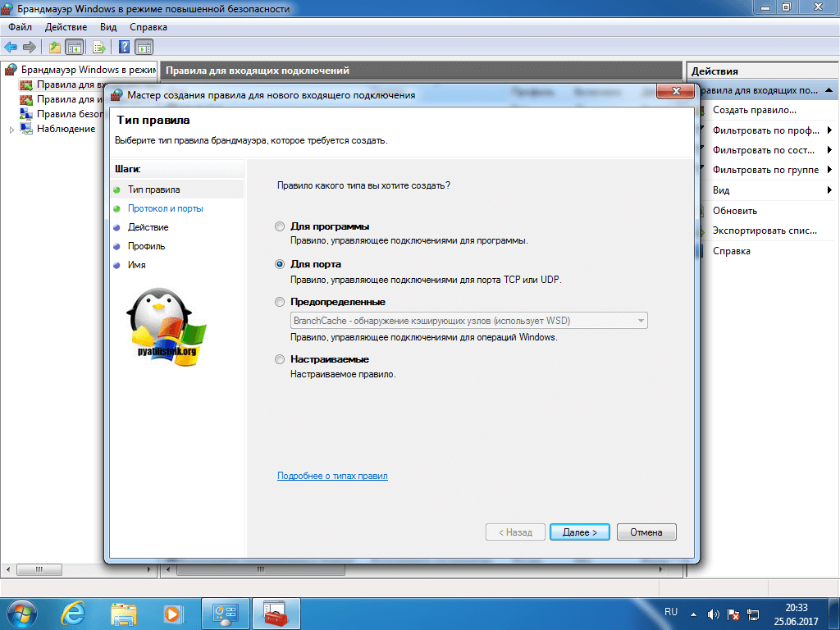Click the Тип правила step
Viewport: 840px width, 630px height.
click(x=153, y=189)
